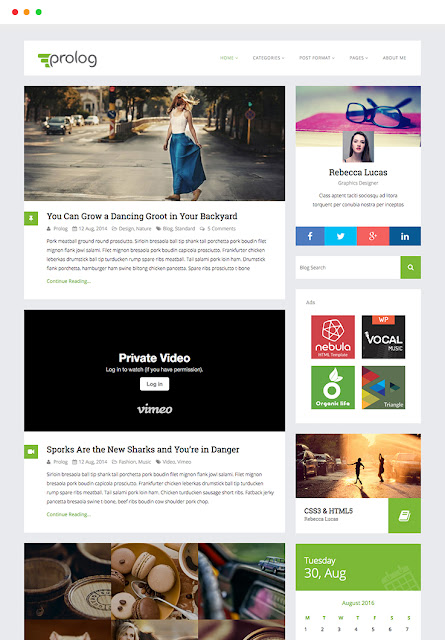The height and width of the screenshot is (640, 445).
Task: Click the Rebecca Lucas name heading
Action: coord(358,172)
